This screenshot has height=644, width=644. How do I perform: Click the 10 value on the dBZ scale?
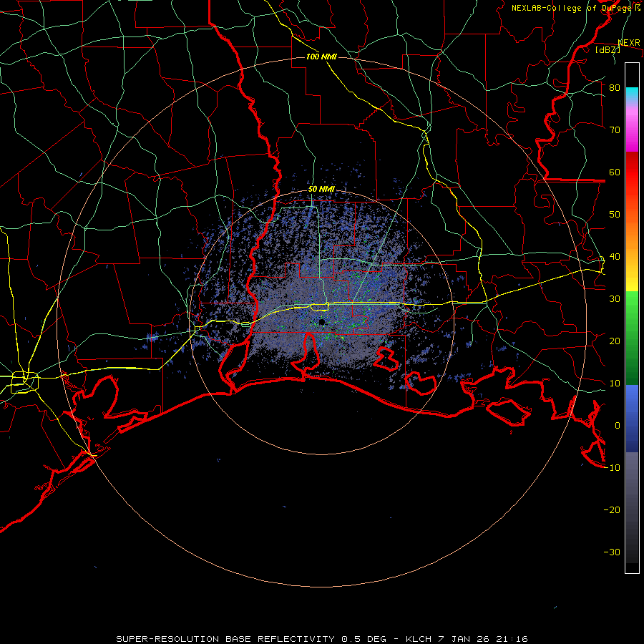click(615, 384)
